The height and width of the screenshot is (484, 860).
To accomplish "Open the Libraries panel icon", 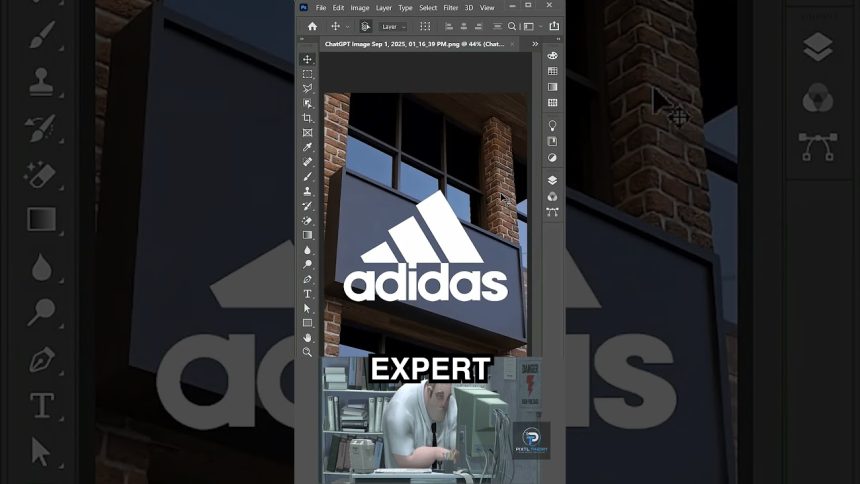I will click(552, 142).
